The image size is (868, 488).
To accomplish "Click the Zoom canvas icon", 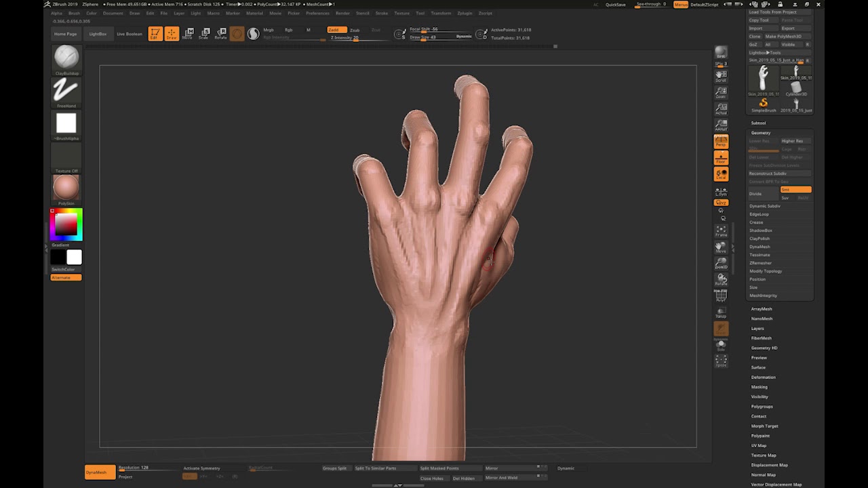I will (721, 92).
